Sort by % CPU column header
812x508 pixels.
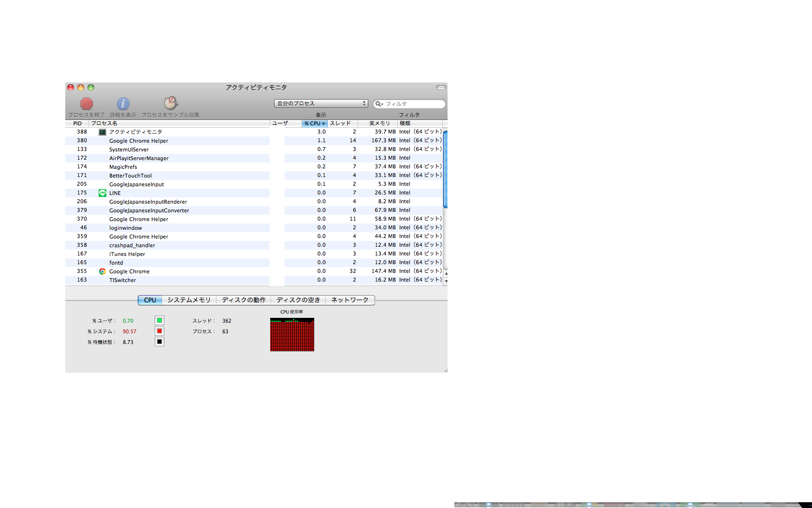point(315,123)
